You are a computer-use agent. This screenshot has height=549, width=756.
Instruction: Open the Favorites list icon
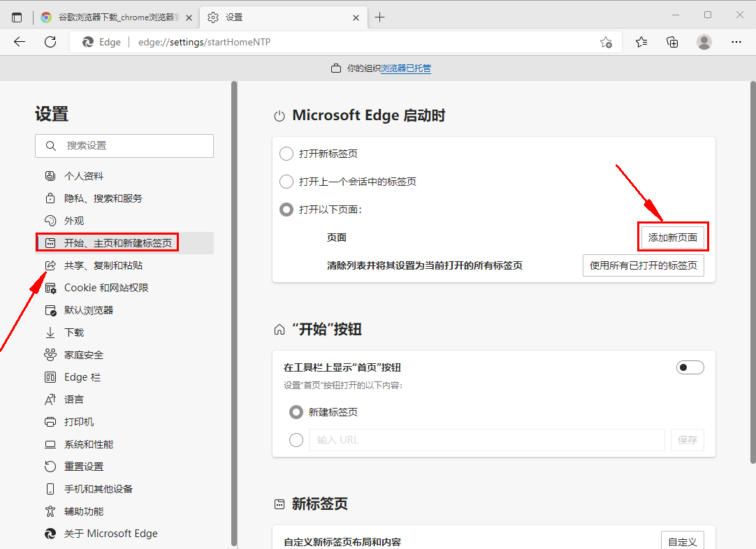click(641, 42)
